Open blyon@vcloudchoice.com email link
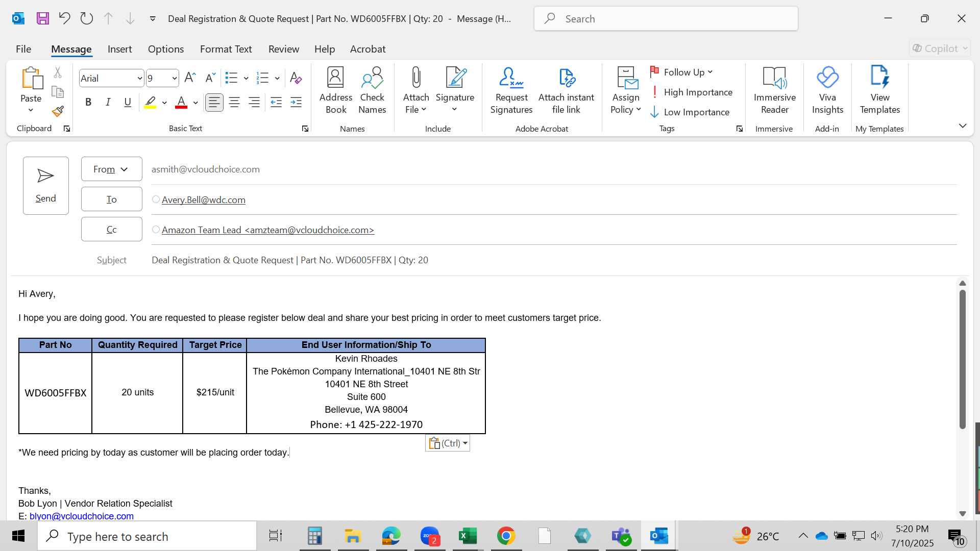 pyautogui.click(x=82, y=516)
